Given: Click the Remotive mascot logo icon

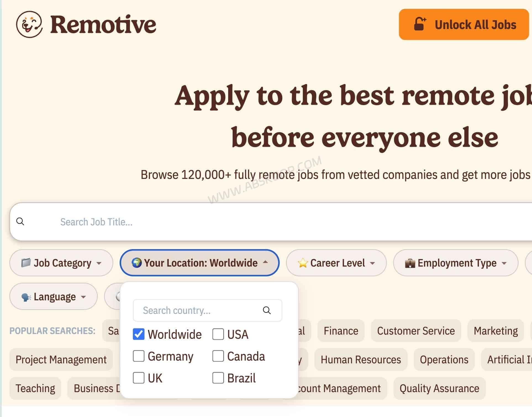Looking at the screenshot, I should point(29,24).
